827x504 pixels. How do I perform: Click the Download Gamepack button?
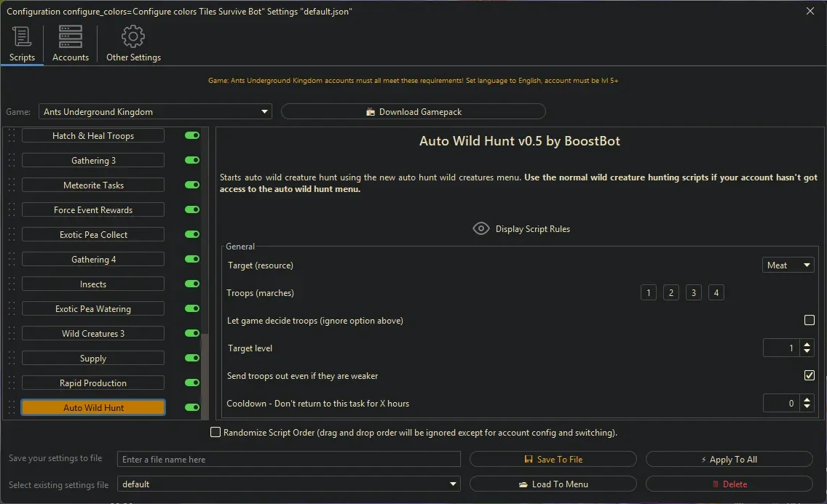tap(413, 112)
